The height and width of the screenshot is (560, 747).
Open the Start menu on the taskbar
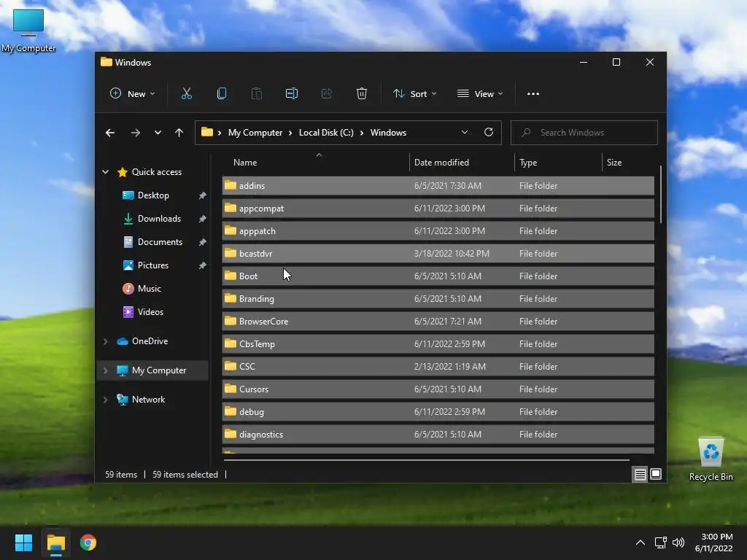(x=23, y=542)
